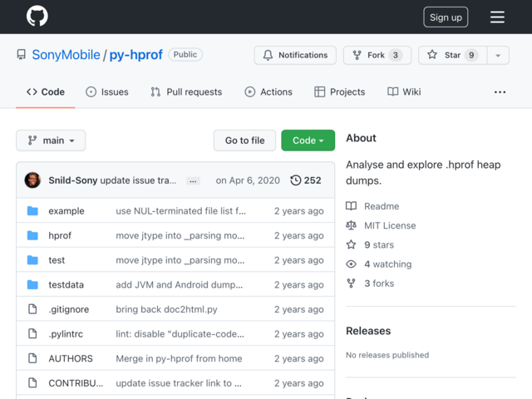The width and height of the screenshot is (532, 399).
Task: Click the hprof folder icon
Action: [x=32, y=235]
